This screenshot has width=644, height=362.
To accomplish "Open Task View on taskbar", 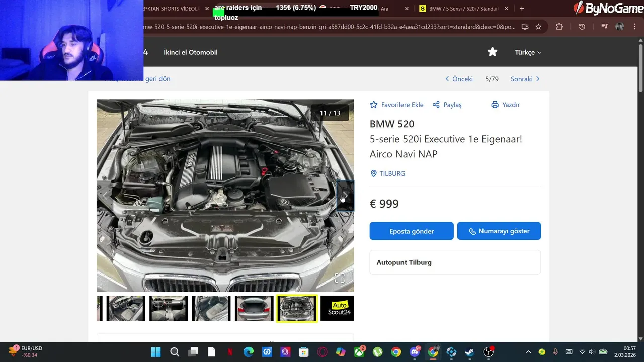I will click(x=193, y=352).
